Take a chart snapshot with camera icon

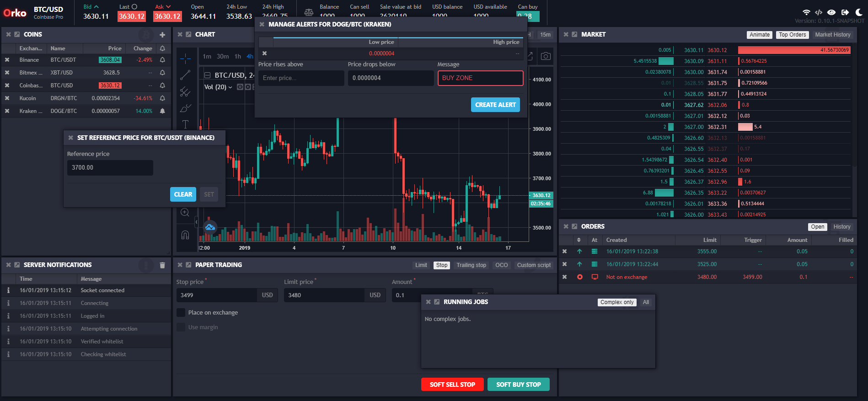(x=546, y=56)
